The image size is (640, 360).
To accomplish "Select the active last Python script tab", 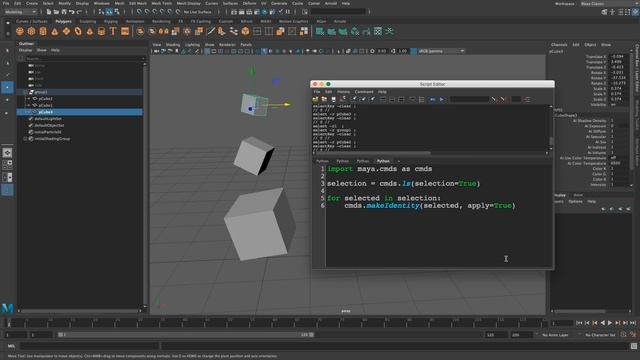I will tap(383, 161).
